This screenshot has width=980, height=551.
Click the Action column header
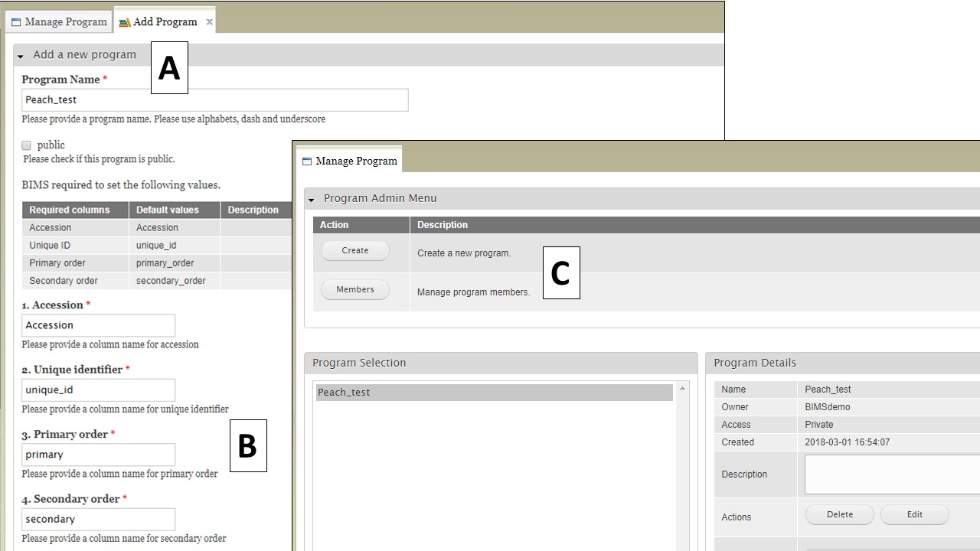coord(361,225)
